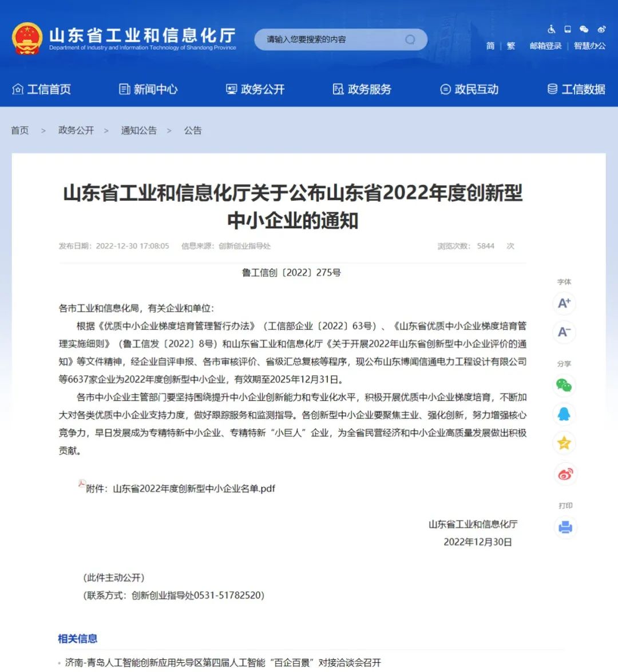This screenshot has height=672, width=618.
Task: Navigate to 通知公告 breadcrumb
Action: 138,130
